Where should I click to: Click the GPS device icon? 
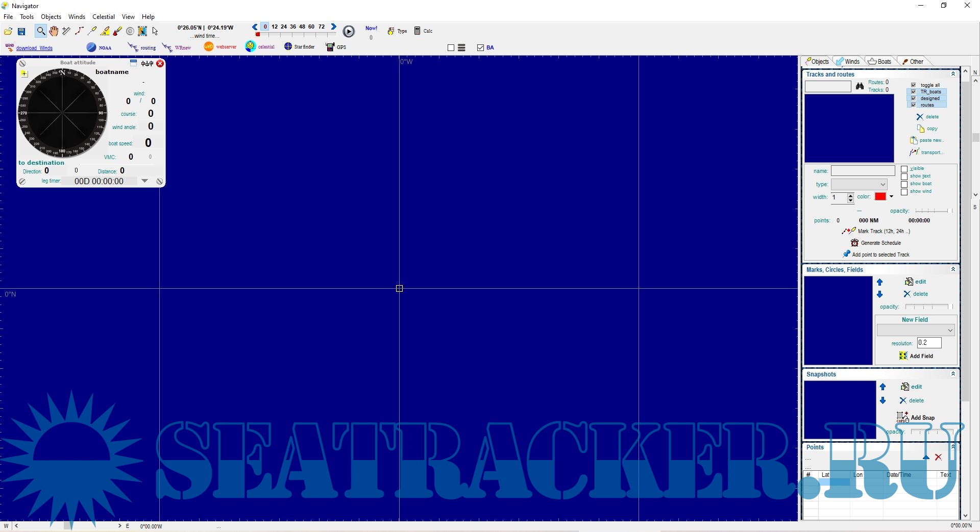pos(330,47)
